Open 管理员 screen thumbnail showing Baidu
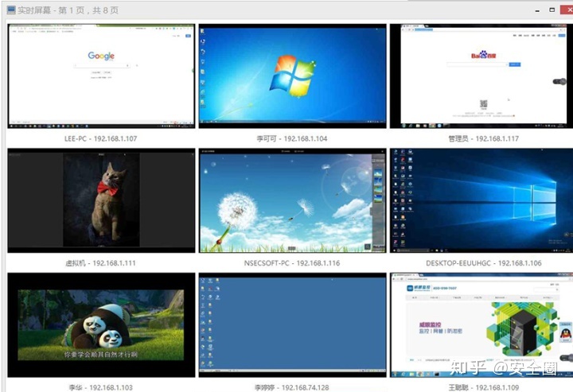Image resolution: width=573 pixels, height=392 pixels. pyautogui.click(x=481, y=76)
